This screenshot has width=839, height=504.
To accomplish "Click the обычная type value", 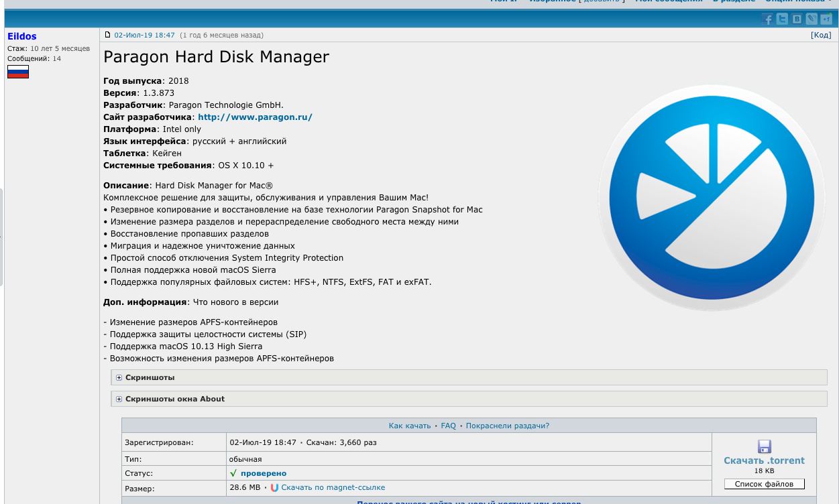I will tap(245, 459).
